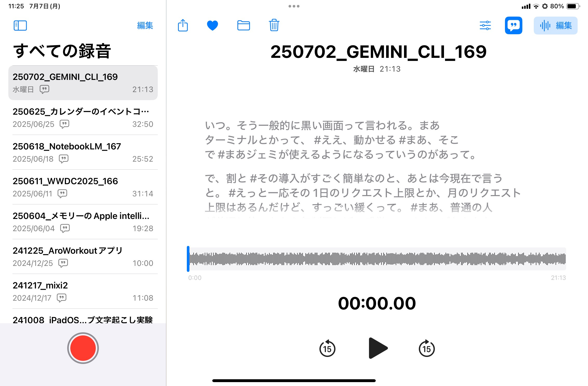Open playback options sliders icon

click(x=485, y=25)
